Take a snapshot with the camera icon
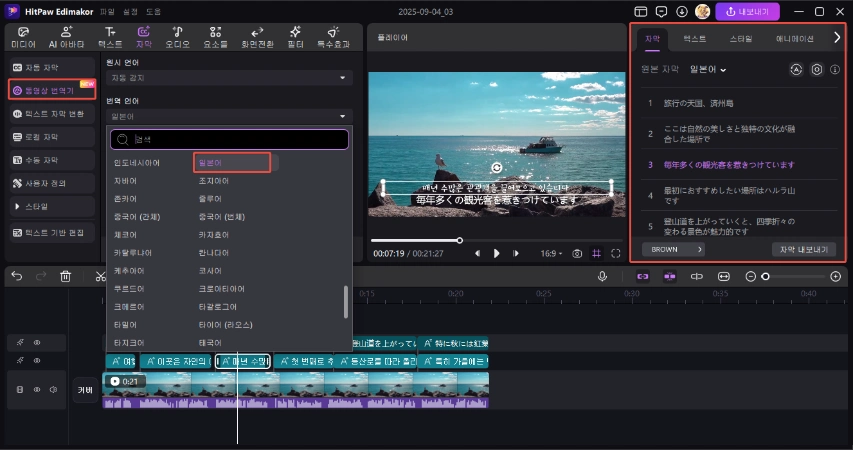853x450 pixels. tap(577, 253)
